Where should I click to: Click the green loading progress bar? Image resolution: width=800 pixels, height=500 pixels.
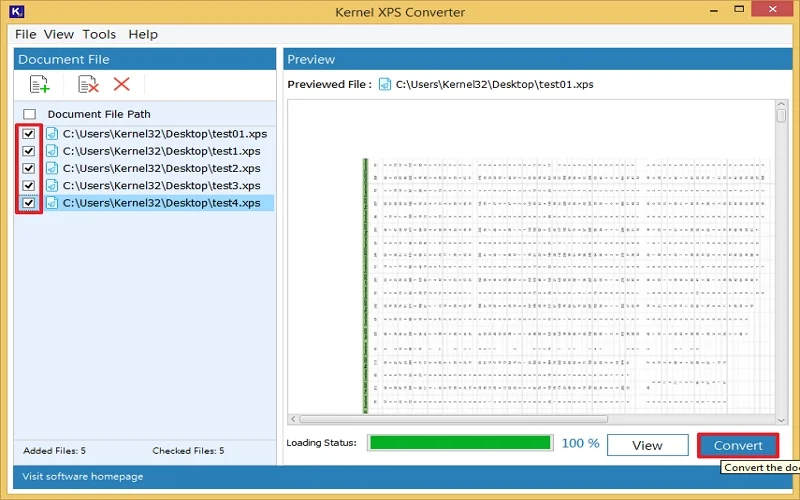(x=459, y=443)
